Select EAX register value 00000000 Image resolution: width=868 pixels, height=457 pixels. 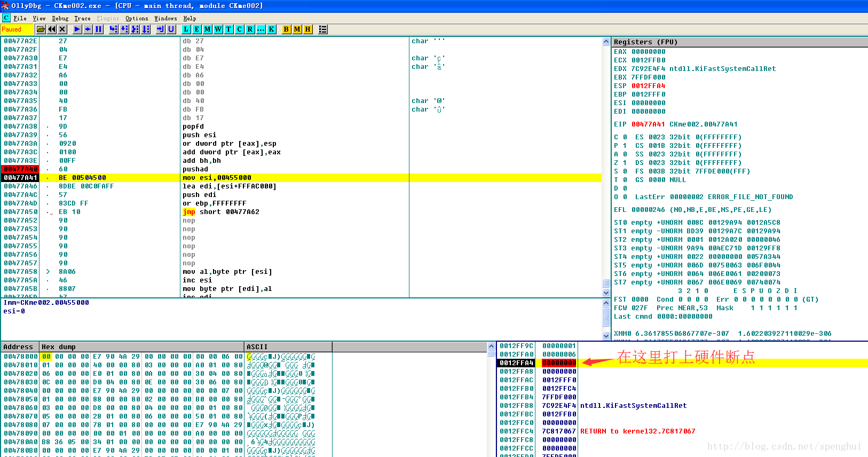pyautogui.click(x=649, y=52)
